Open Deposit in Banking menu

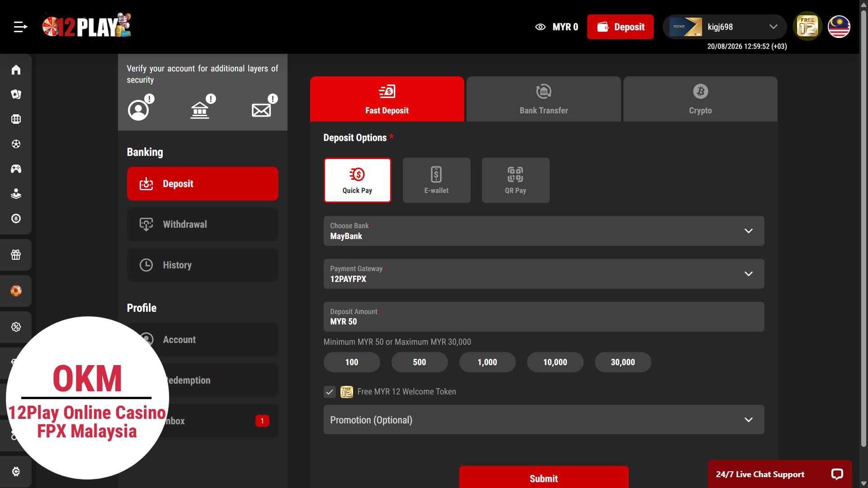click(x=203, y=183)
